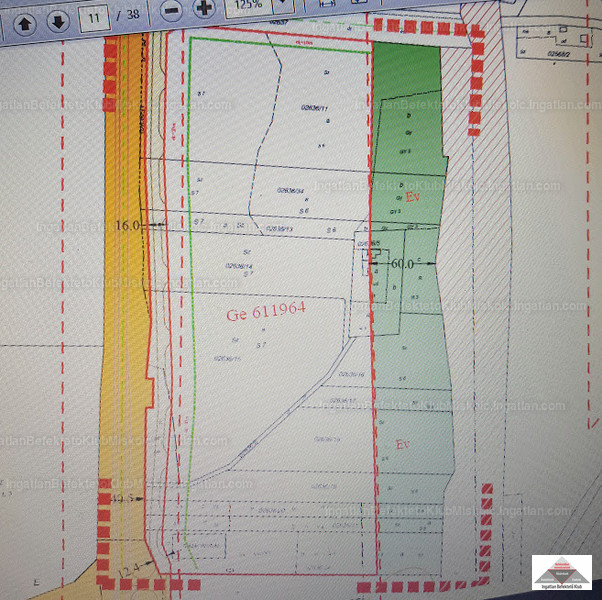The image size is (602, 600).
Task: Click parcel label 02636/11 on the map
Action: click(314, 108)
